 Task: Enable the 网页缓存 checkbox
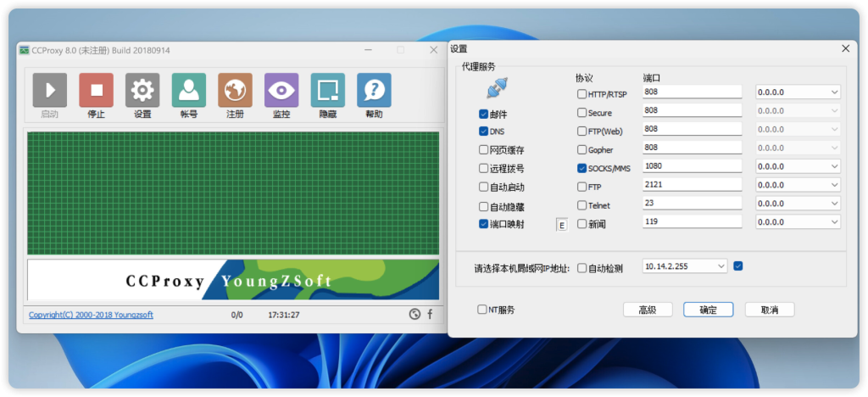tap(483, 150)
